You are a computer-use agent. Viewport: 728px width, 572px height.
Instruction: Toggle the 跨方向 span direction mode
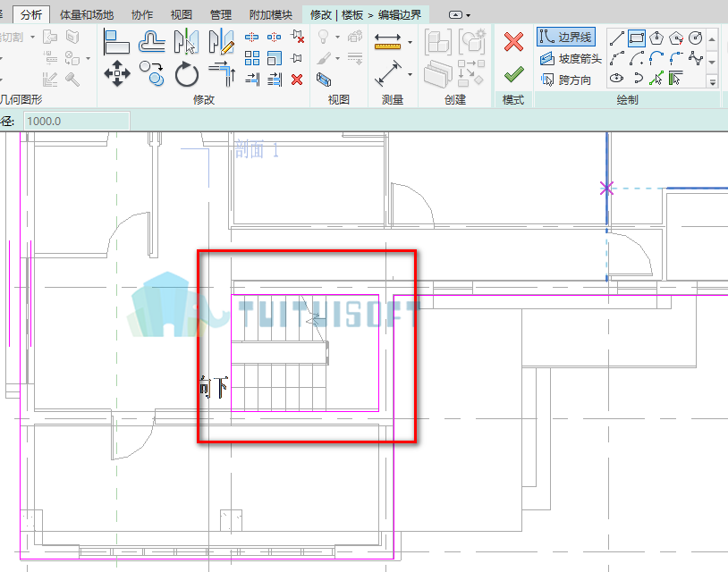click(565, 80)
